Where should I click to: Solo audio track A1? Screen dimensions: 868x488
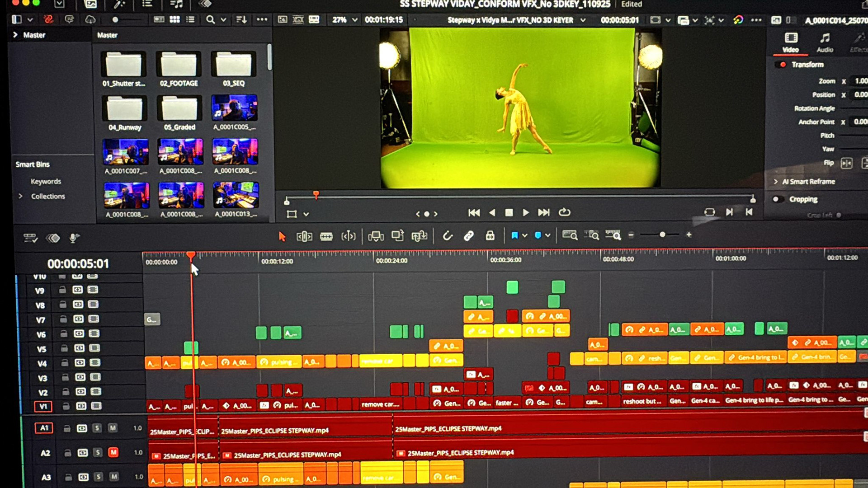(97, 428)
